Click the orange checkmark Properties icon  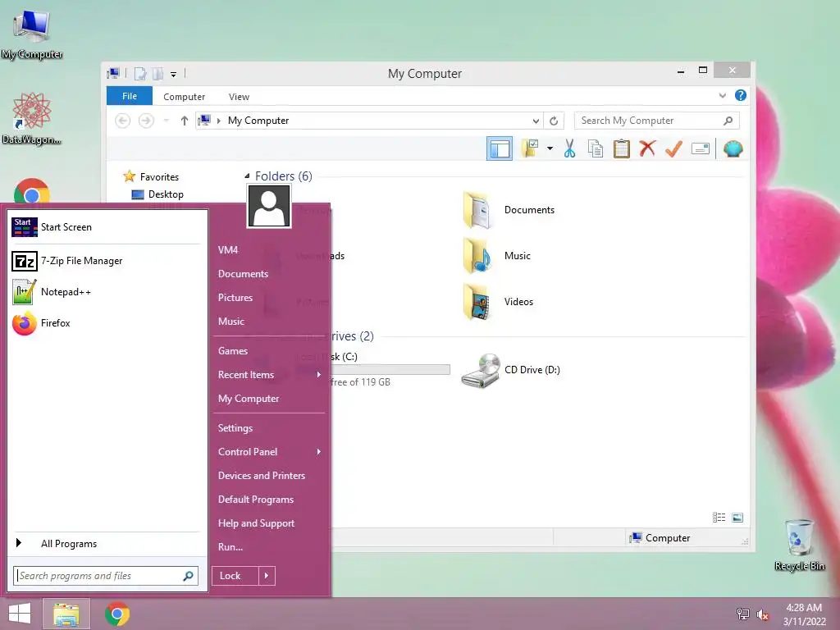coord(673,148)
